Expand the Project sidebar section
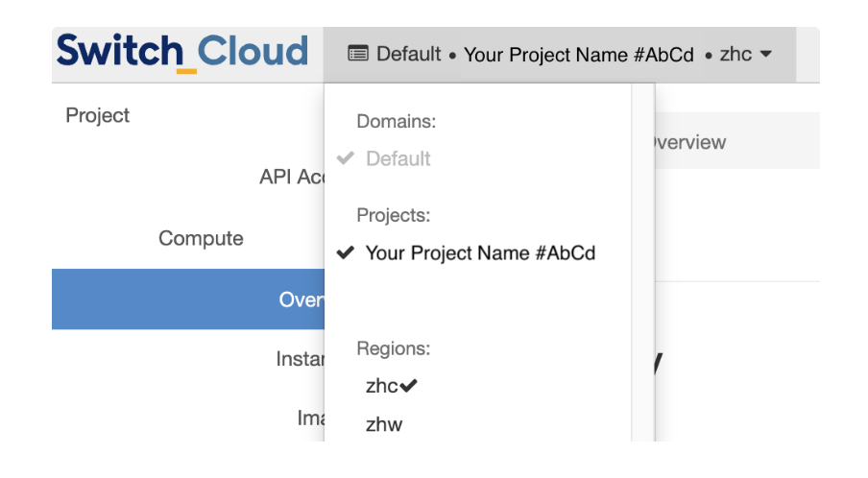The height and width of the screenshot is (478, 868). (x=97, y=115)
